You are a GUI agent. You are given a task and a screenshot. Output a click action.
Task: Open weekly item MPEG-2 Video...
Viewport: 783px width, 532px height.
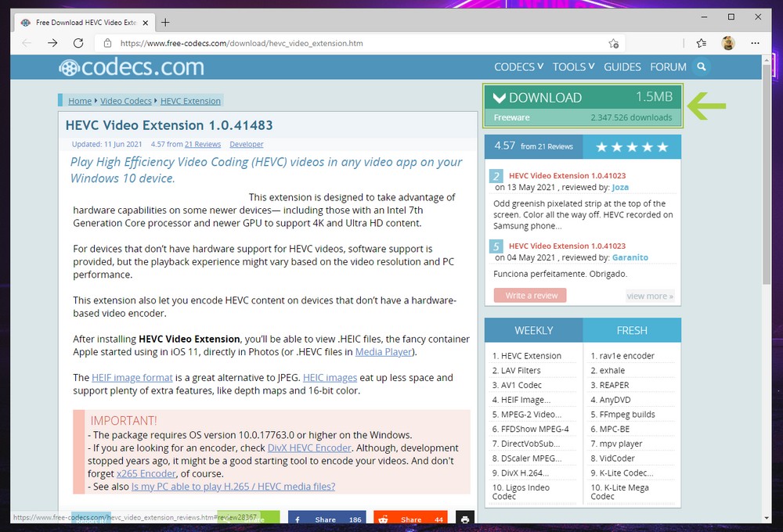527,414
